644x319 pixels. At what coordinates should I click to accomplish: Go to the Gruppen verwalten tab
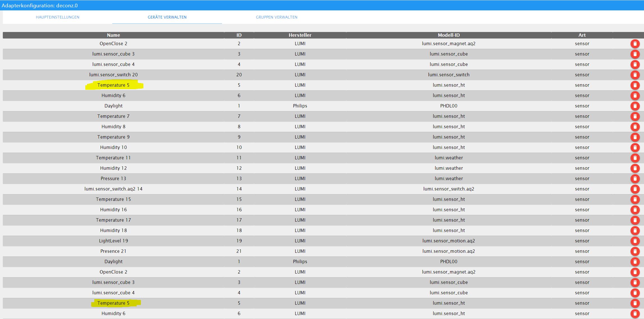click(276, 17)
